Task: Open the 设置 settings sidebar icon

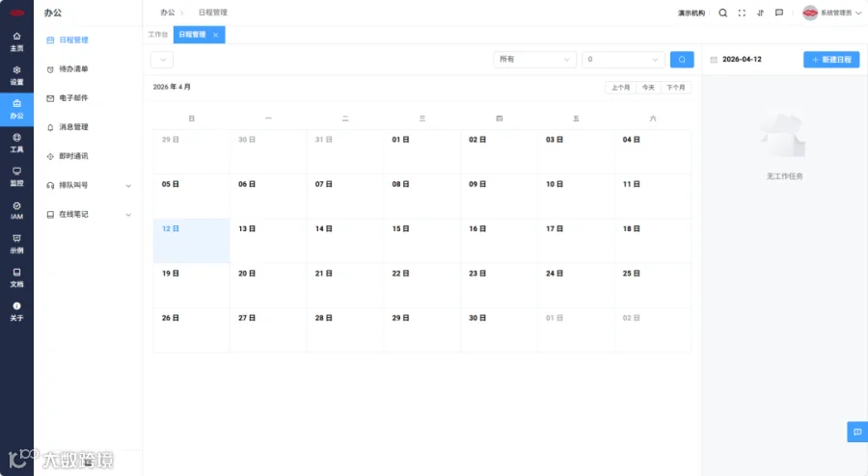Action: pos(16,75)
